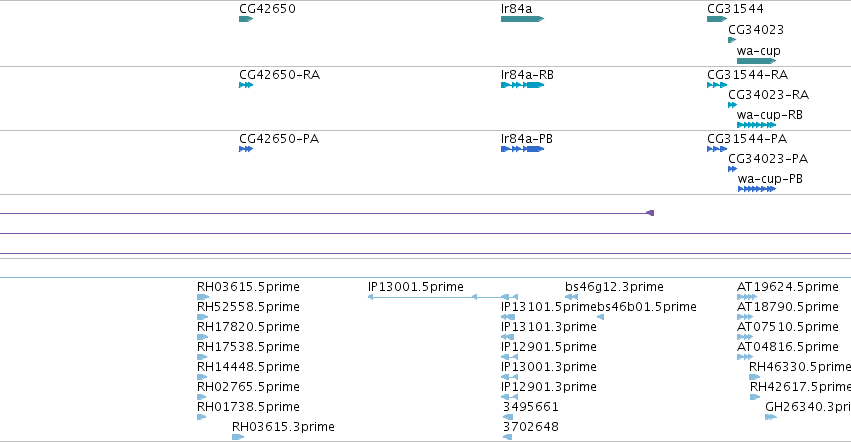The width and height of the screenshot is (851, 442).
Task: Select the wa-cup-PB protein feature
Action: tap(757, 190)
